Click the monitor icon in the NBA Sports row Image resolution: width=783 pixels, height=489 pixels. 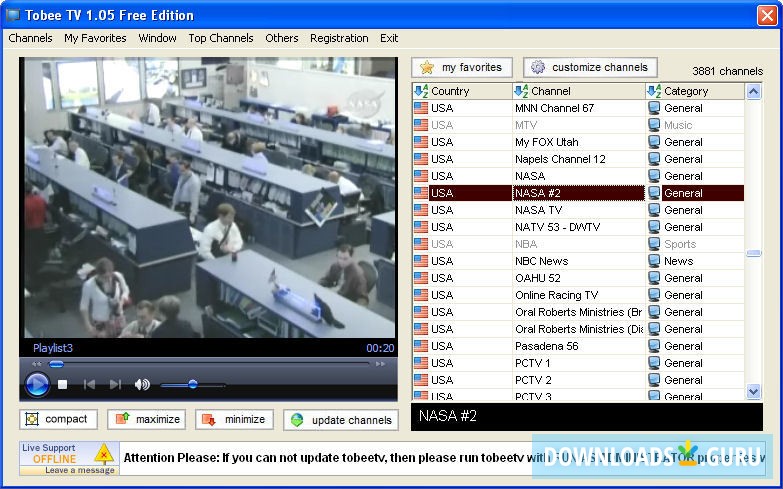[654, 244]
